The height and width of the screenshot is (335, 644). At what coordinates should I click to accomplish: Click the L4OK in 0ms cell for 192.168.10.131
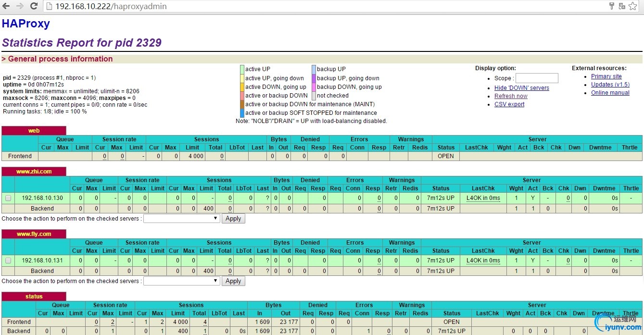(x=483, y=261)
